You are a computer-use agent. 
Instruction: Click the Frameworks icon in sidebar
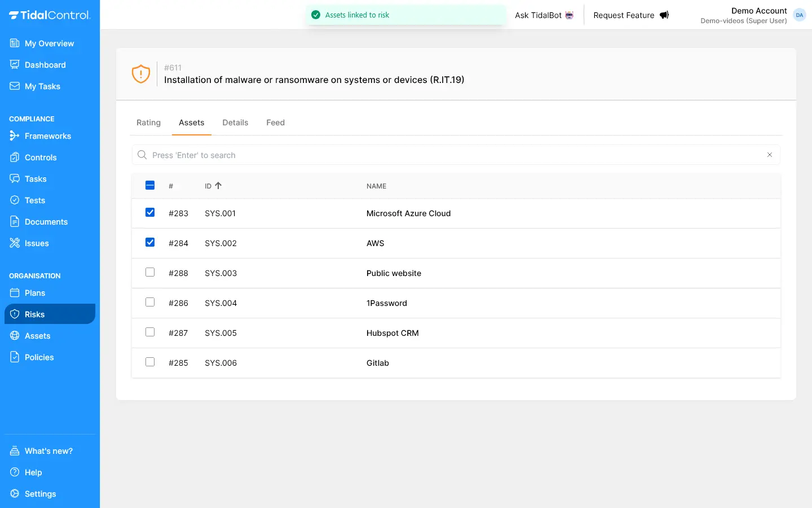15,136
